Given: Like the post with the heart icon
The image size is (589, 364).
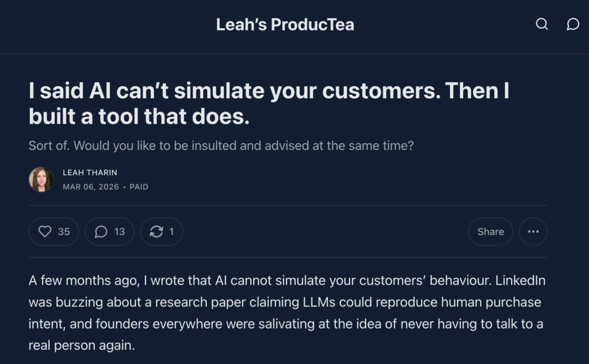Looking at the screenshot, I should pos(45,231).
